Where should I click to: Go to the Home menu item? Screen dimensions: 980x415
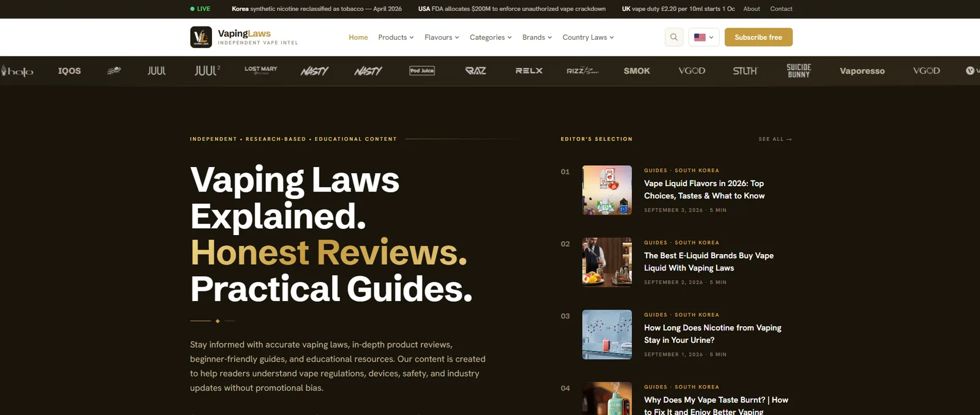(358, 37)
